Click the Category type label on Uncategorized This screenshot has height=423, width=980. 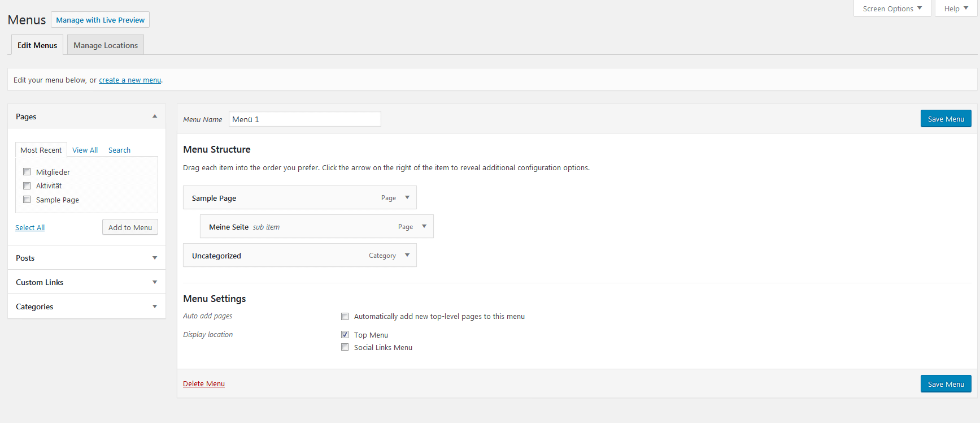tap(382, 256)
